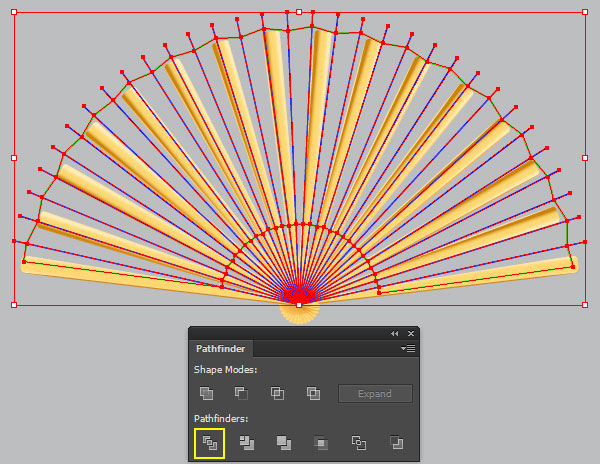The width and height of the screenshot is (600, 464).
Task: Click the Merge pathfinder icon
Action: pos(284,443)
